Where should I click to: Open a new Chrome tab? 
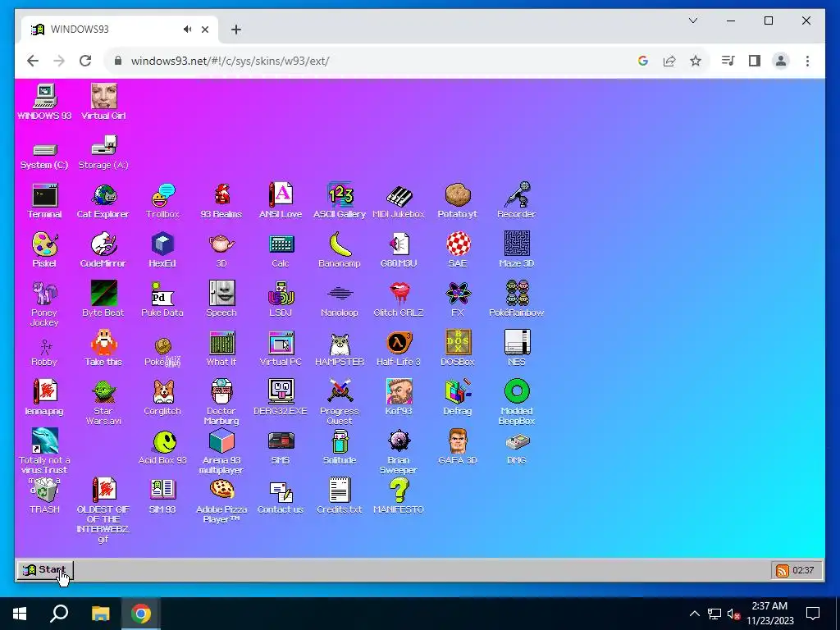[235, 30]
